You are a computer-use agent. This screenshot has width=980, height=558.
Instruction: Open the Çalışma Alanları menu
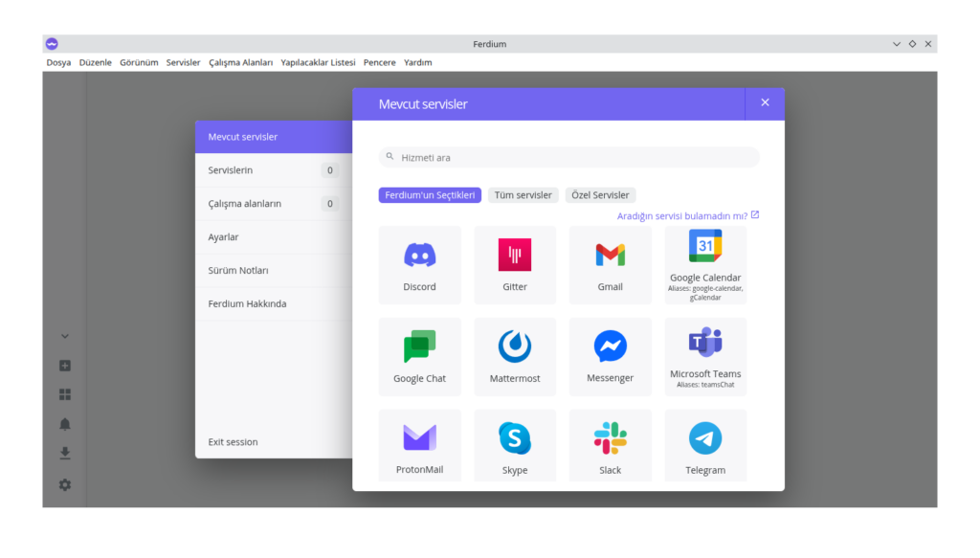[x=240, y=62]
